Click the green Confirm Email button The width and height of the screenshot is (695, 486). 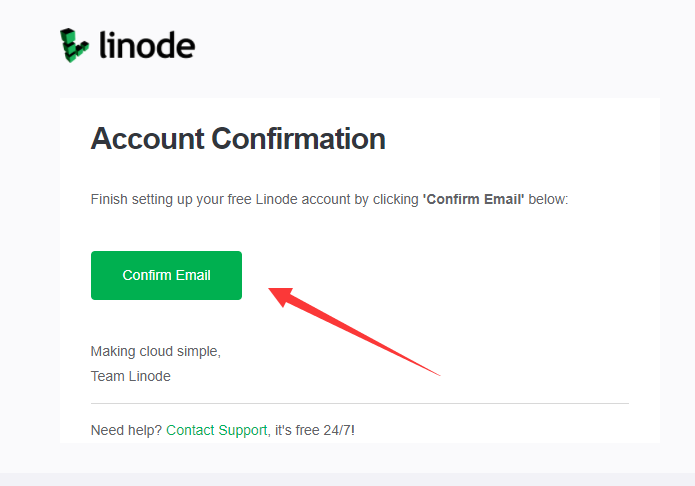166,275
